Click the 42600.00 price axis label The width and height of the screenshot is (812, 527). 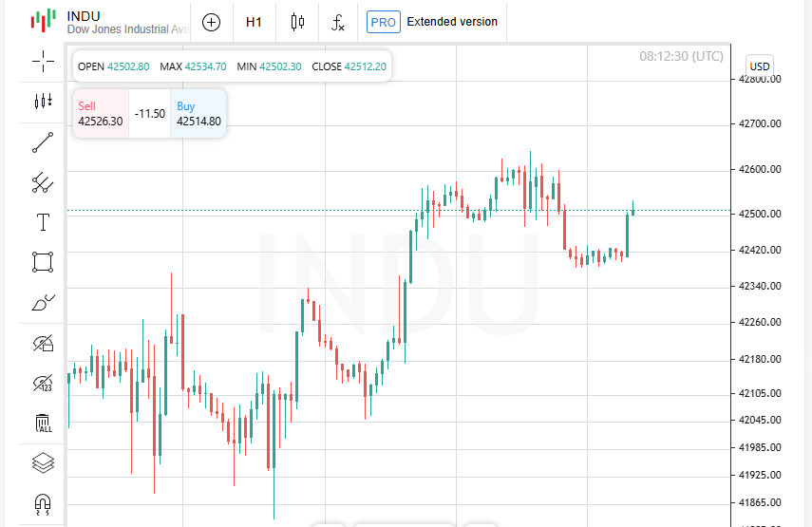click(x=760, y=169)
